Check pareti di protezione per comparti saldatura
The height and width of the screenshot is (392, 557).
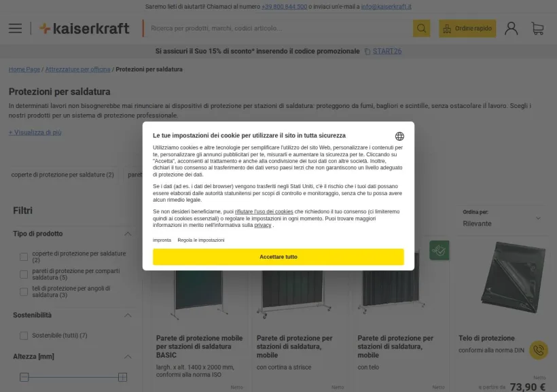24,274
